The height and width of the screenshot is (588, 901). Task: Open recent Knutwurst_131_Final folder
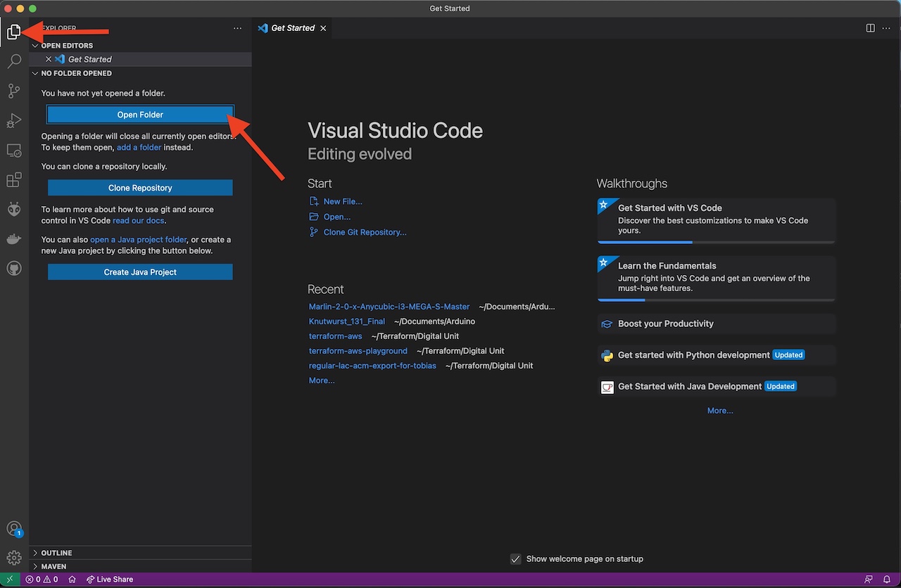(x=347, y=321)
